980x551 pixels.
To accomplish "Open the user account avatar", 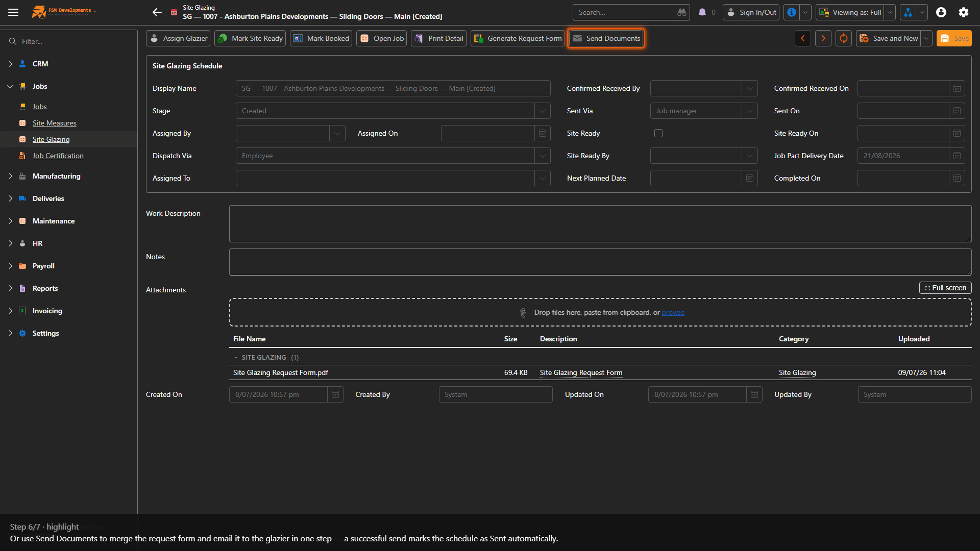I will [941, 12].
